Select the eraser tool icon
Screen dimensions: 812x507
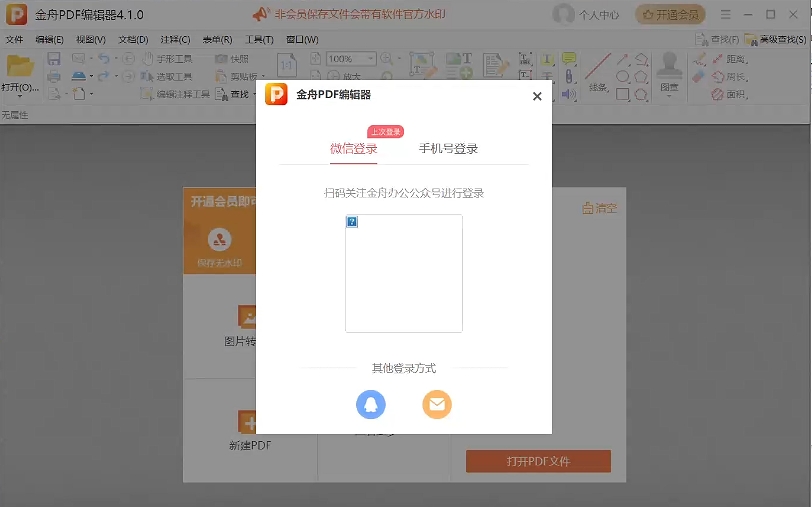699,77
